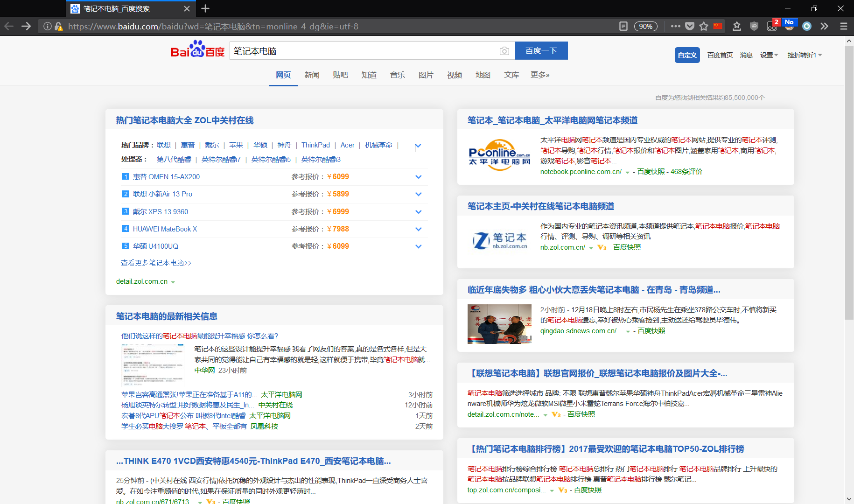854x504 pixels.
Task: Click the 英特尔酷睿i7 processor link
Action: [221, 160]
